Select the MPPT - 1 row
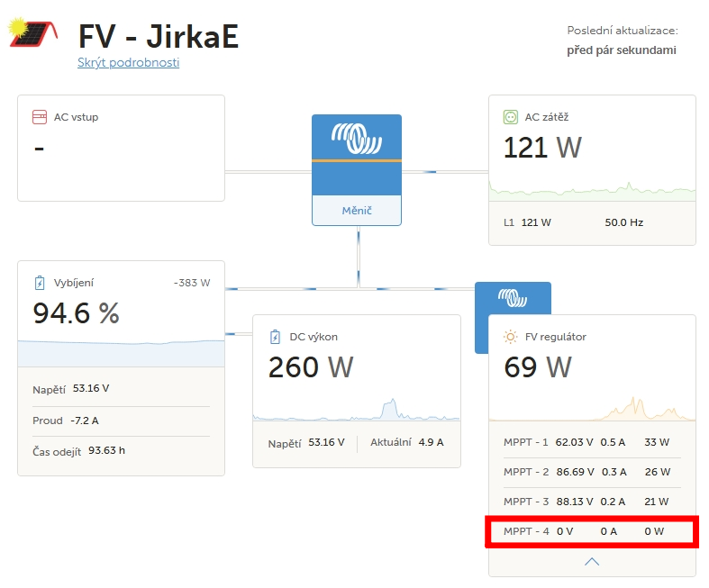The image size is (709, 588). pyautogui.click(x=592, y=442)
